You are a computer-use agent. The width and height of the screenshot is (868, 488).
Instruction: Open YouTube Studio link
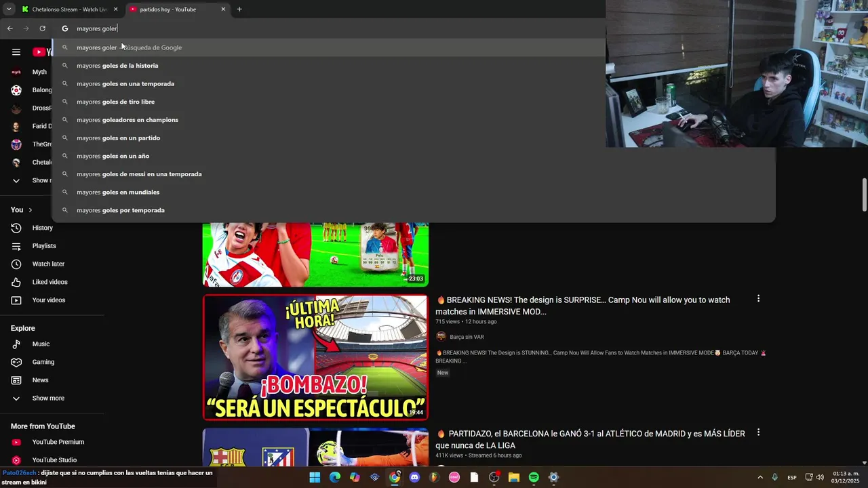click(53, 460)
